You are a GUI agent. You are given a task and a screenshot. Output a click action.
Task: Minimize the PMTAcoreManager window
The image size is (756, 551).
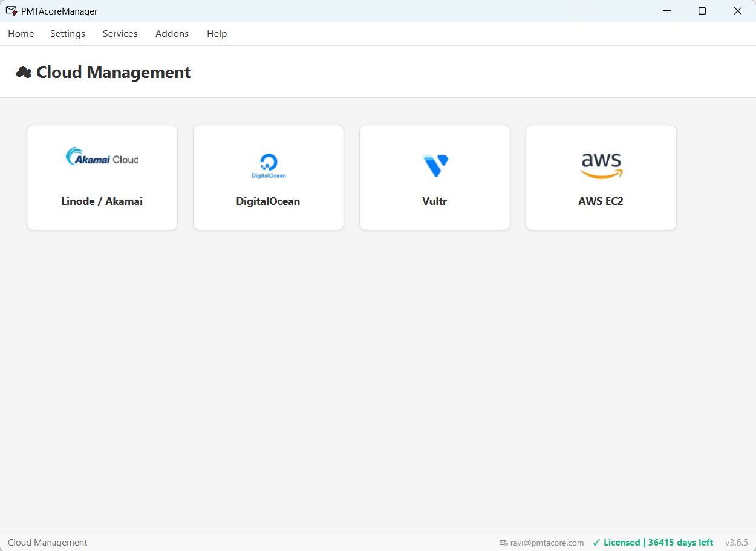click(667, 11)
